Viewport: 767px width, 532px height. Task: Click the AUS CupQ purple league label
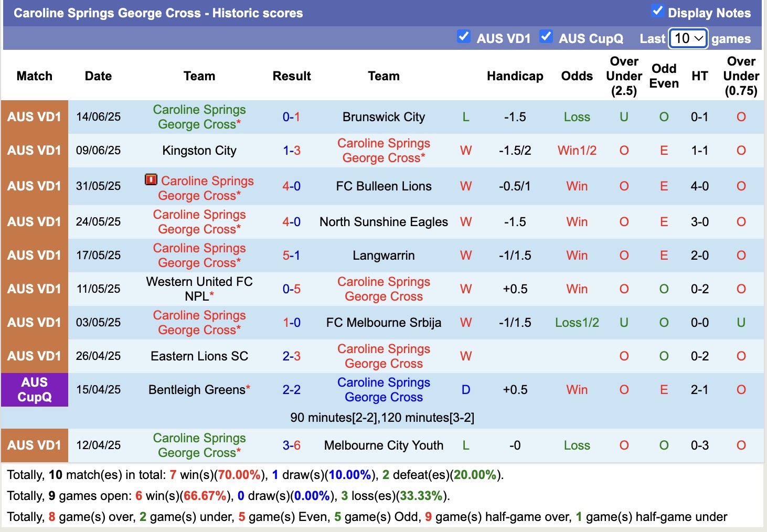pyautogui.click(x=35, y=389)
